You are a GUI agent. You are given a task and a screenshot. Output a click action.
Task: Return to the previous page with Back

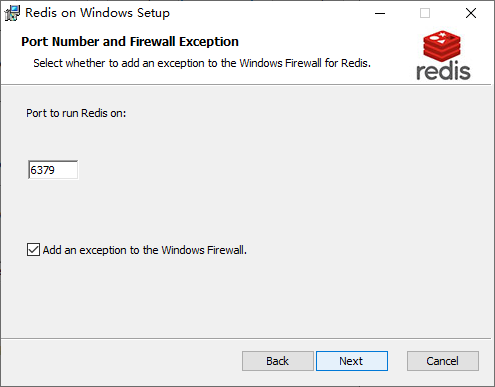[278, 361]
